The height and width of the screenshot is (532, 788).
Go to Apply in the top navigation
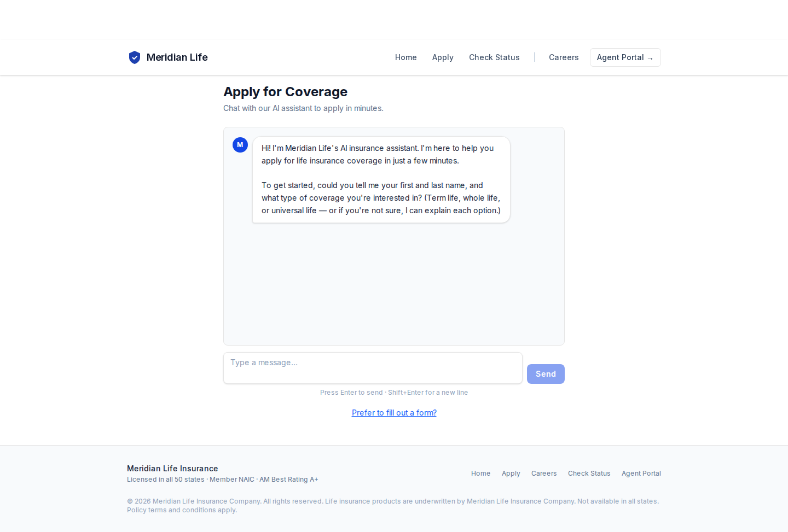443,57
